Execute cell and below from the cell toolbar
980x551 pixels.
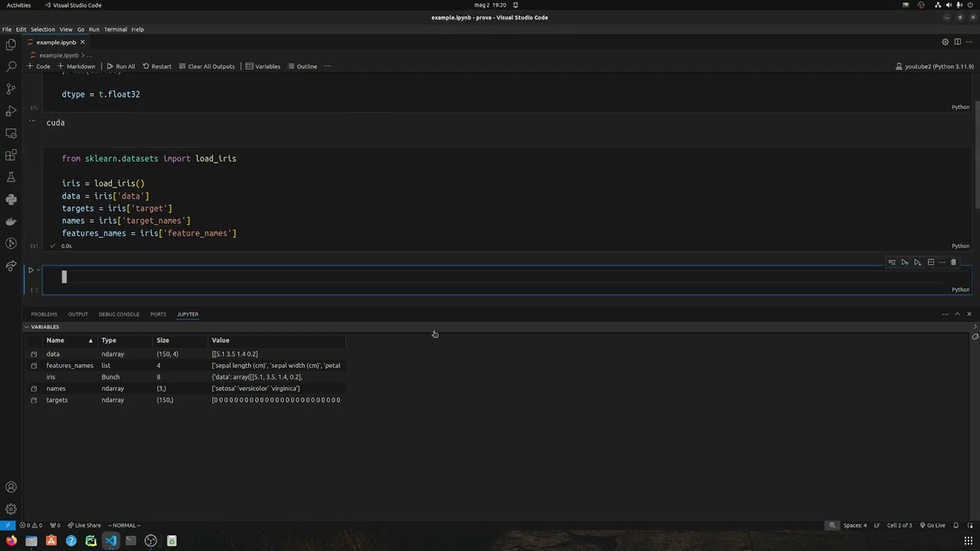click(917, 262)
